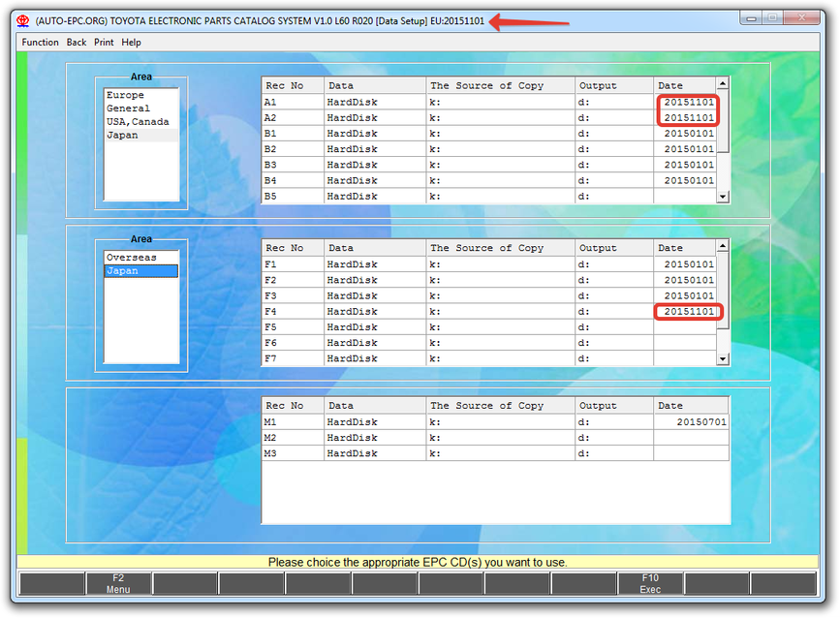
Task: Select the M3 record cell
Action: click(293, 453)
